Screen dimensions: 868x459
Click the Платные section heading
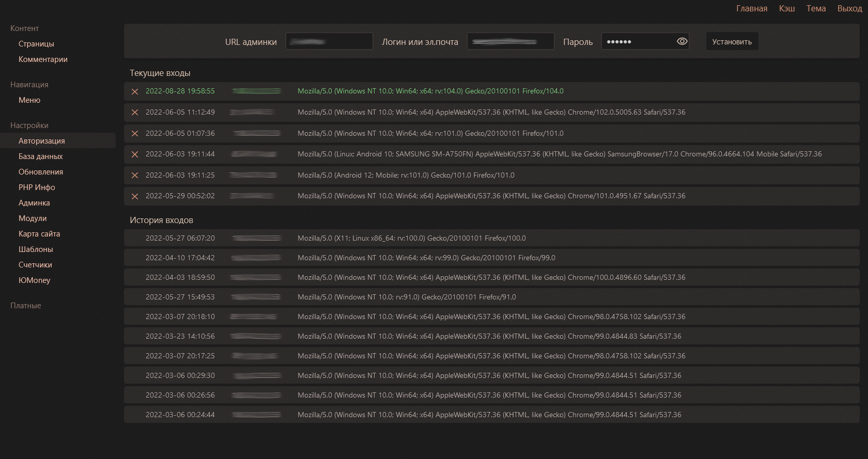coord(26,306)
